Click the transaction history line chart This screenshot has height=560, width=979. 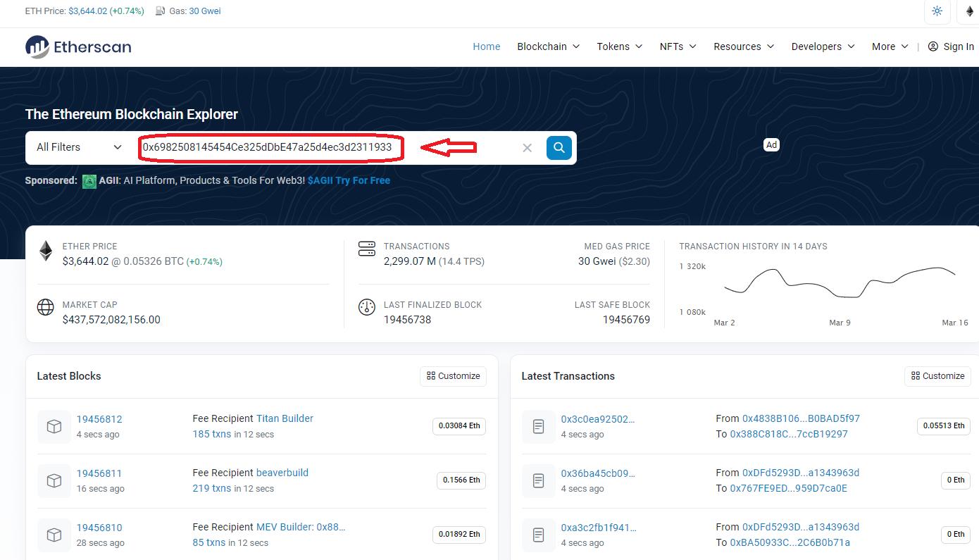tap(840, 283)
